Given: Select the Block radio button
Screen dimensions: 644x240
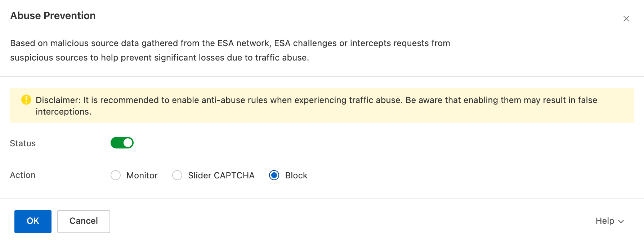Looking at the screenshot, I should (x=274, y=175).
